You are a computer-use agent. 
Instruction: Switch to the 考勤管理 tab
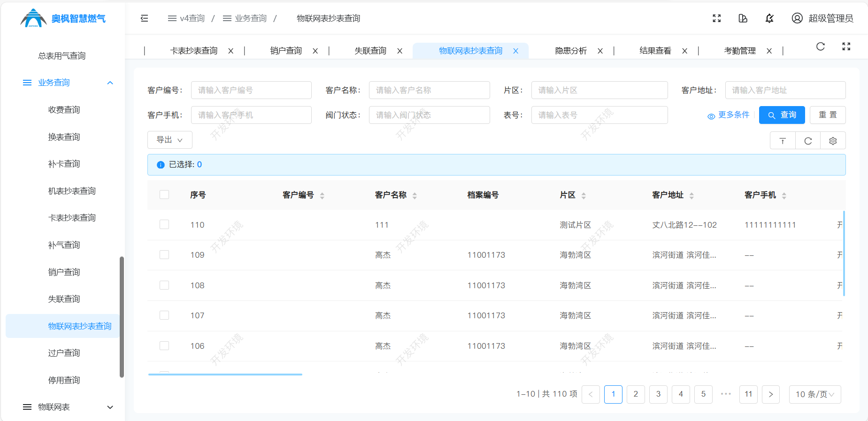tap(740, 51)
